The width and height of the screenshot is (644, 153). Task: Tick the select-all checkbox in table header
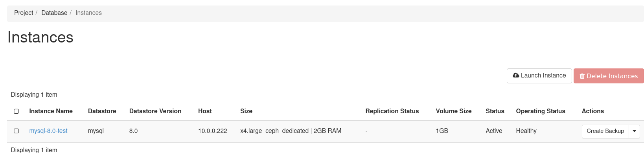(16, 111)
